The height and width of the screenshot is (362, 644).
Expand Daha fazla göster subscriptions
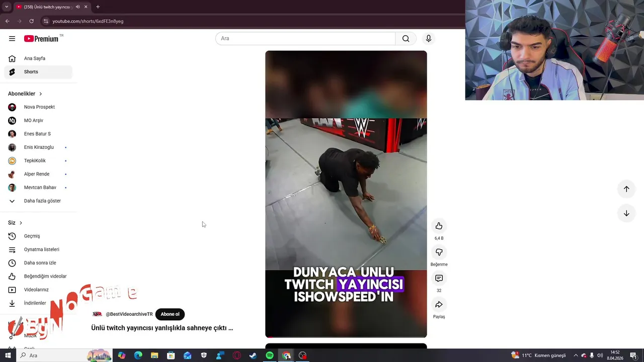click(38, 201)
